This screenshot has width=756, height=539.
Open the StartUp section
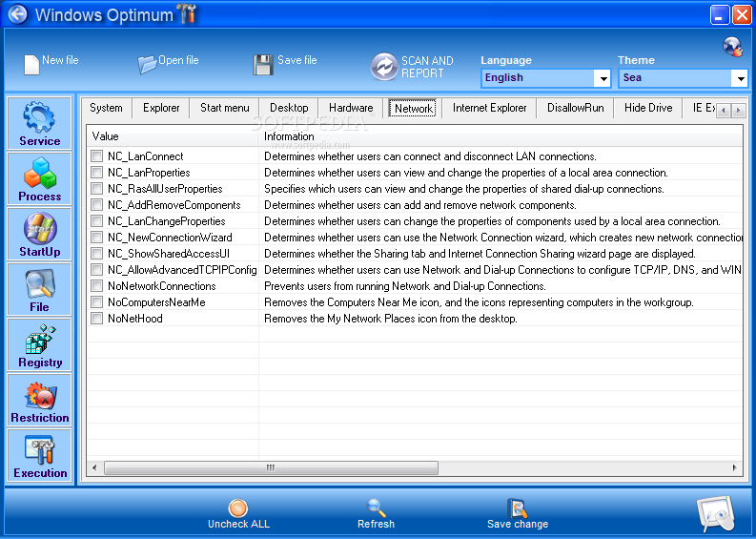pos(39,235)
